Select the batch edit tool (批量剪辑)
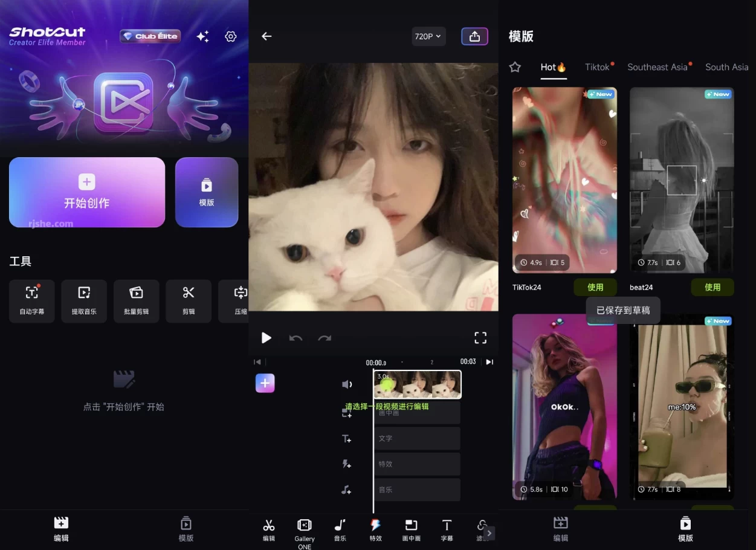 [x=136, y=300]
